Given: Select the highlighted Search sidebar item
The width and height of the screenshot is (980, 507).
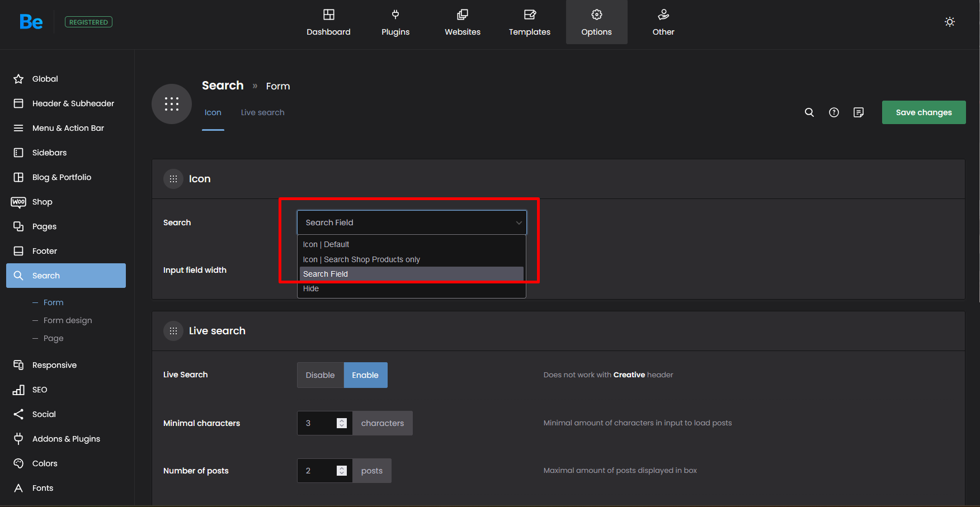Looking at the screenshot, I should coord(66,276).
